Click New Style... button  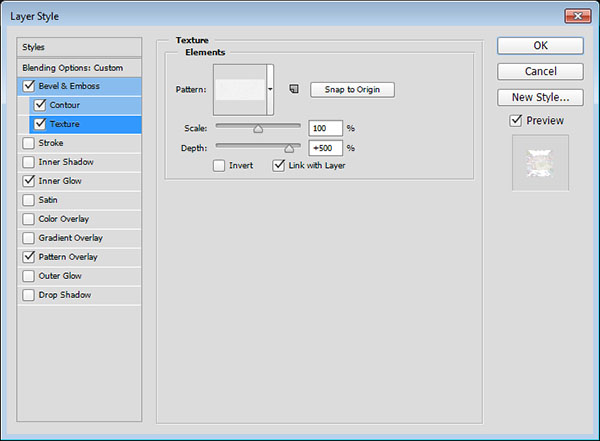click(541, 97)
